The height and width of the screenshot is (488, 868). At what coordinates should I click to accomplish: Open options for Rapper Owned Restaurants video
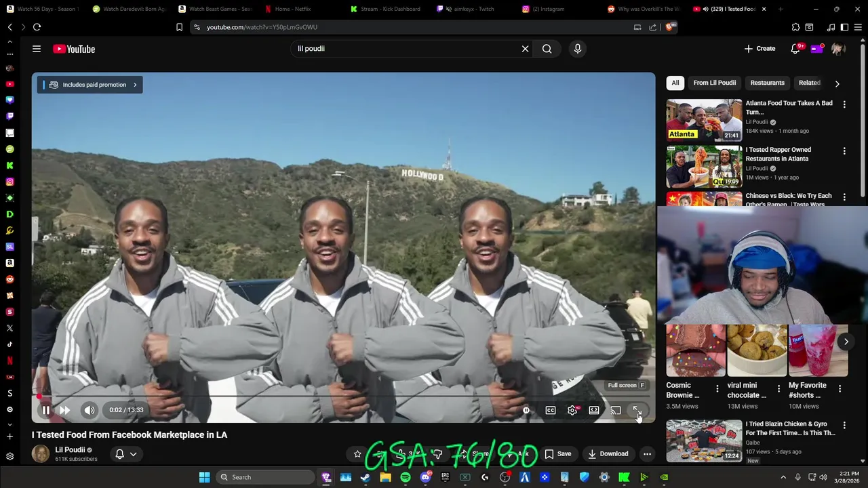tap(844, 150)
